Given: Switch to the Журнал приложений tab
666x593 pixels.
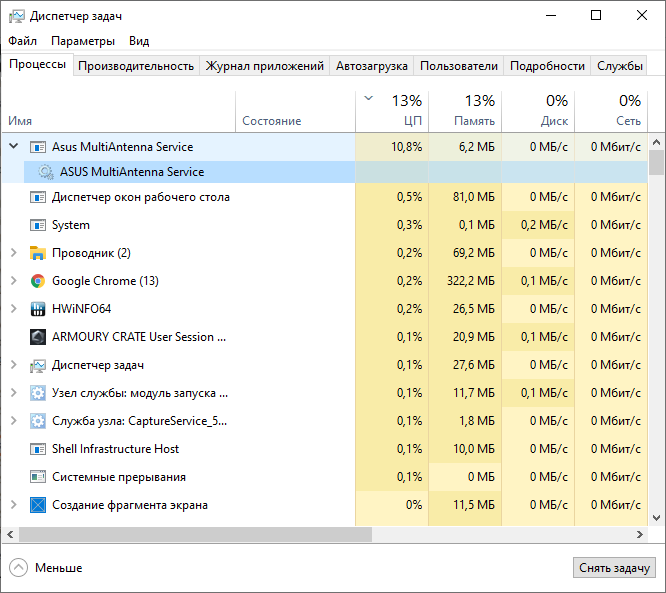Looking at the screenshot, I should [265, 66].
